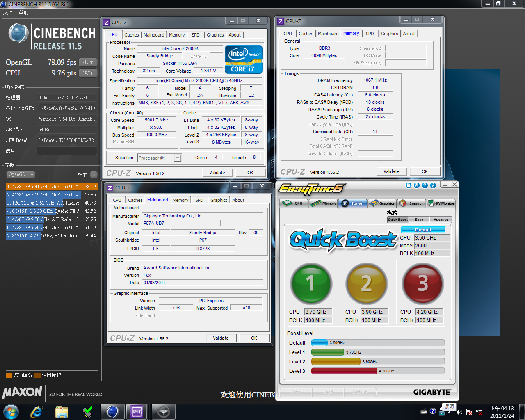525x420 pixels.
Task: Open EasyTune6 document icon at top right
Action: pyautogui.click(x=409, y=185)
